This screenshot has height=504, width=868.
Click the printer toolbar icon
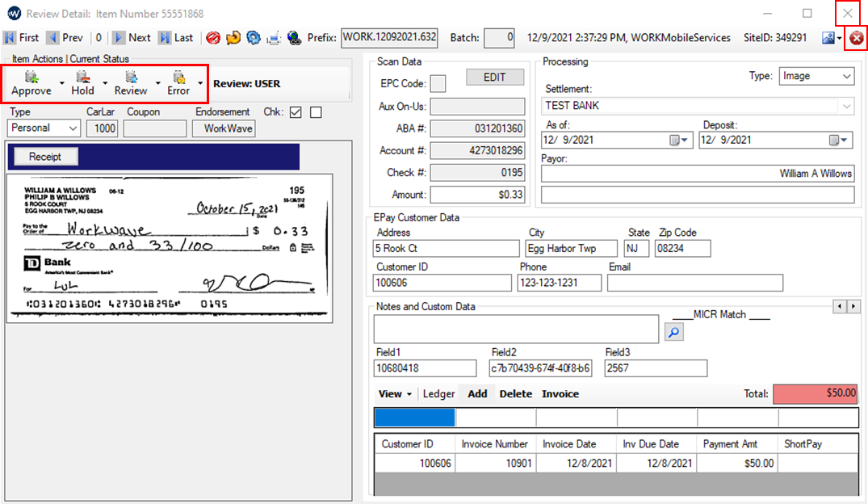(x=274, y=38)
